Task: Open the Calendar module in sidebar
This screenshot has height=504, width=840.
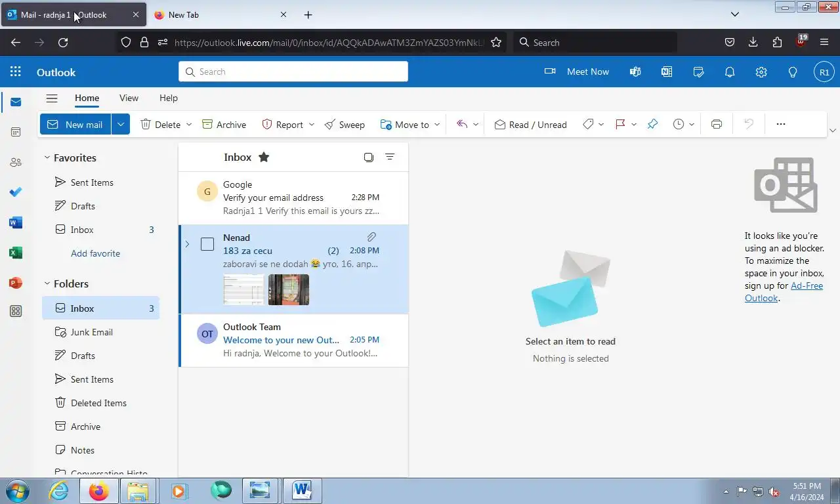Action: tap(16, 132)
